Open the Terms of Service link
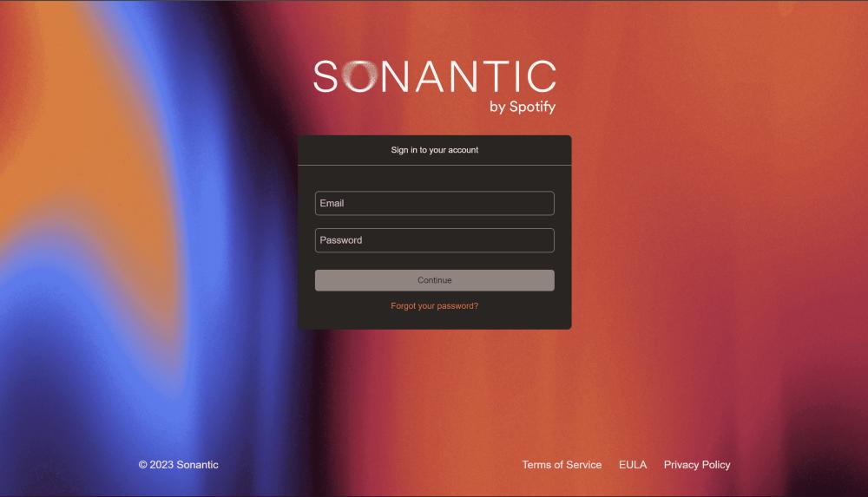The width and height of the screenshot is (868, 497). click(x=562, y=465)
